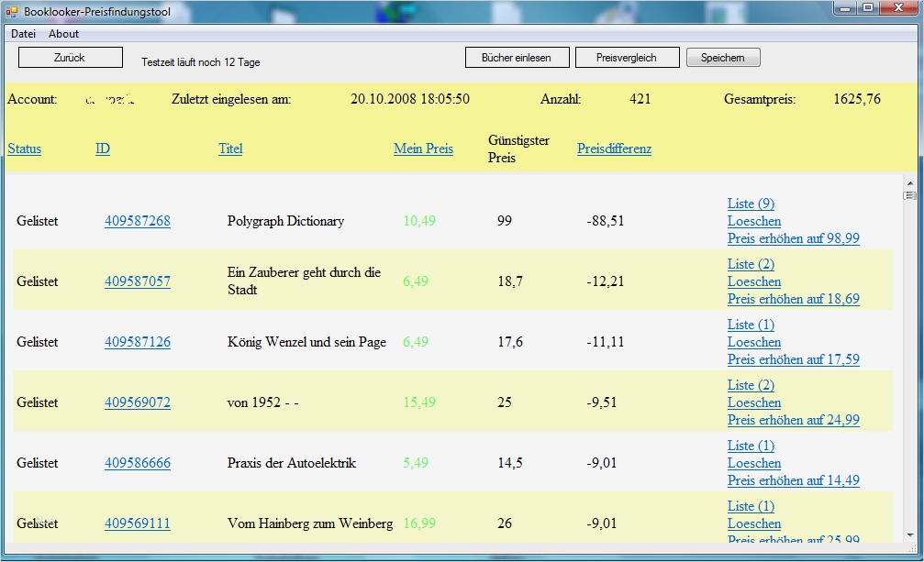Select the title Polygraph Dictionary

(285, 221)
